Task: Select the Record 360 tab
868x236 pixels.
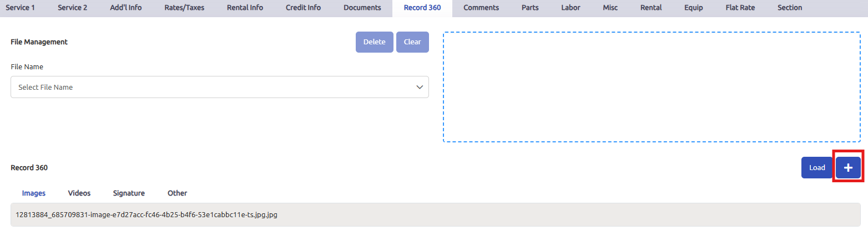Action: 422,8
